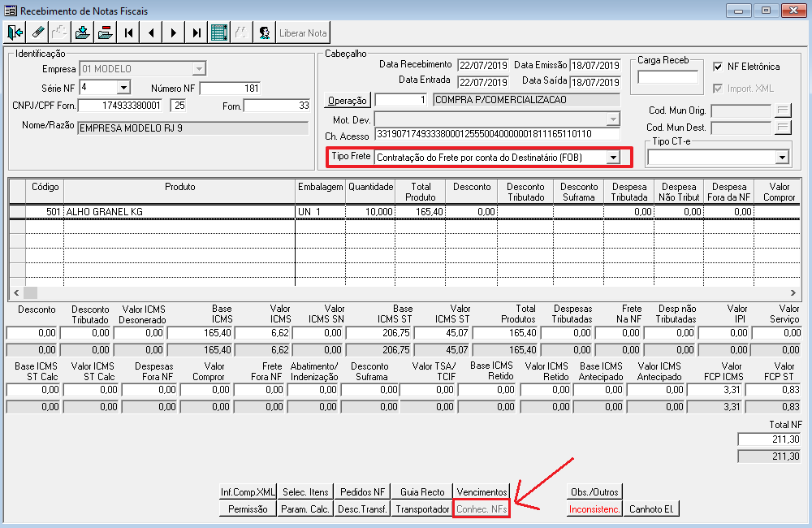The image size is (812, 528).
Task: Open the Empresa dropdown
Action: tap(199, 68)
